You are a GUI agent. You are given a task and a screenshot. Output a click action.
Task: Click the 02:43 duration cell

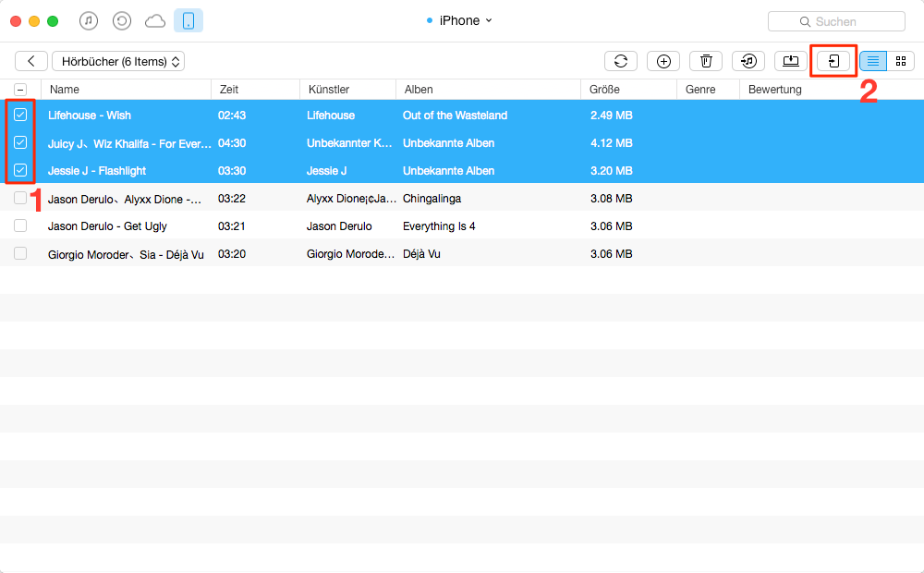pos(232,115)
